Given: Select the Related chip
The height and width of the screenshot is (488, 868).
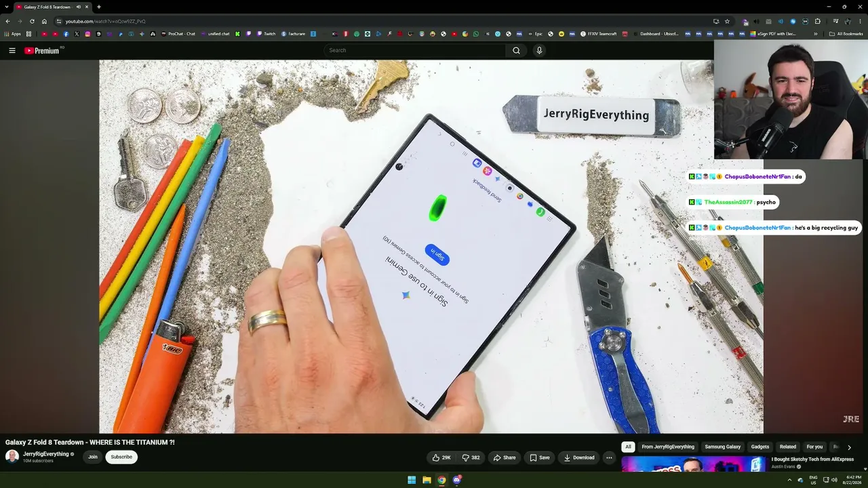Looking at the screenshot, I should (788, 447).
